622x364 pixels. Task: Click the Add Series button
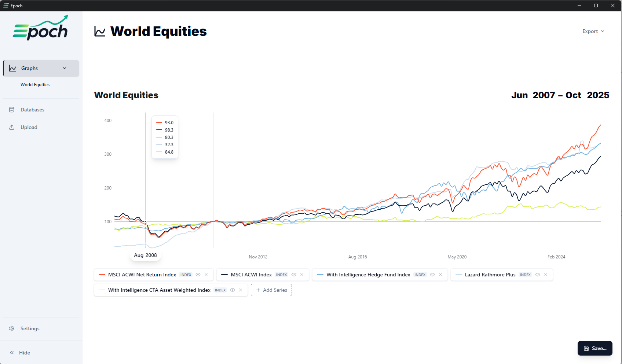pos(271,290)
